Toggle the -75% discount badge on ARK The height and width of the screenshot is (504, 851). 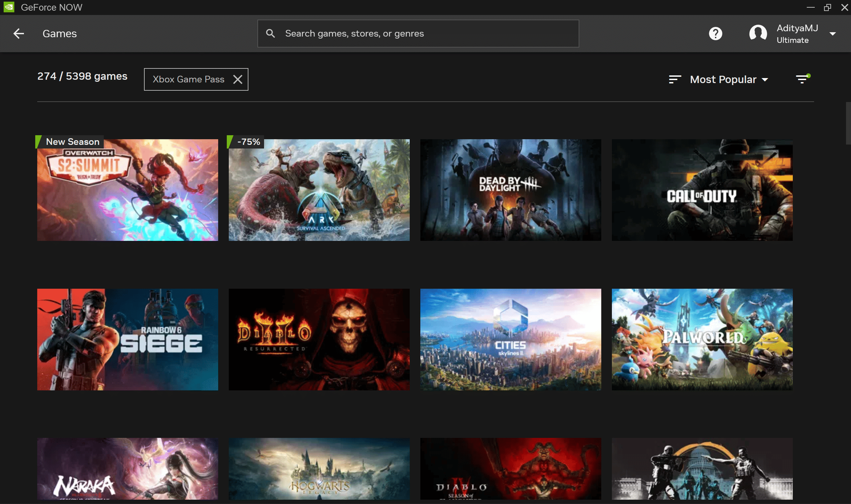[248, 142]
